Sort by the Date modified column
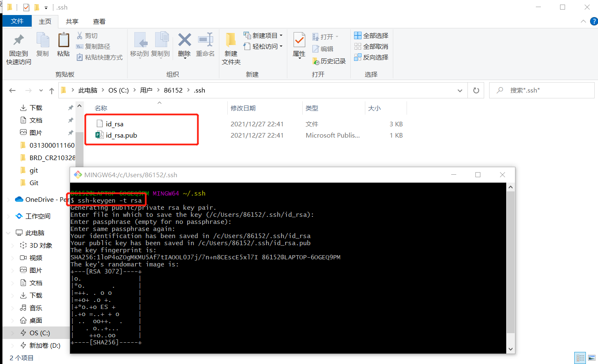Screen dimensions: 598x364 point(243,108)
